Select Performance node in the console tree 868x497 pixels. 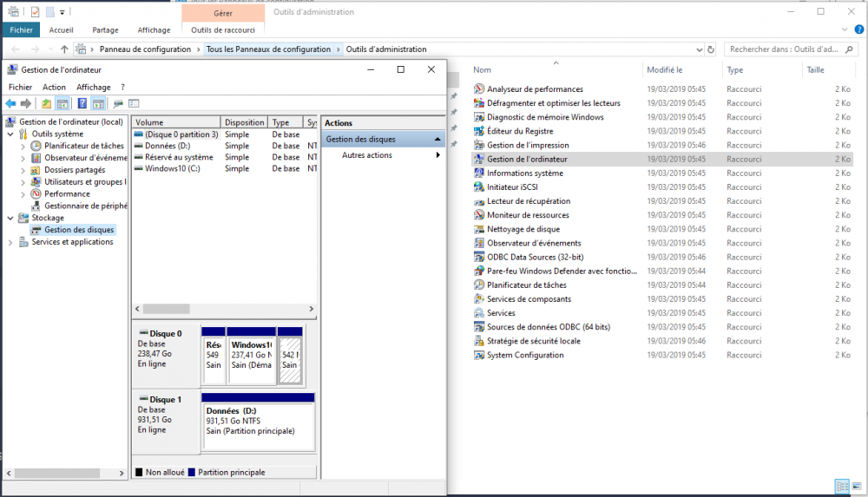[67, 194]
